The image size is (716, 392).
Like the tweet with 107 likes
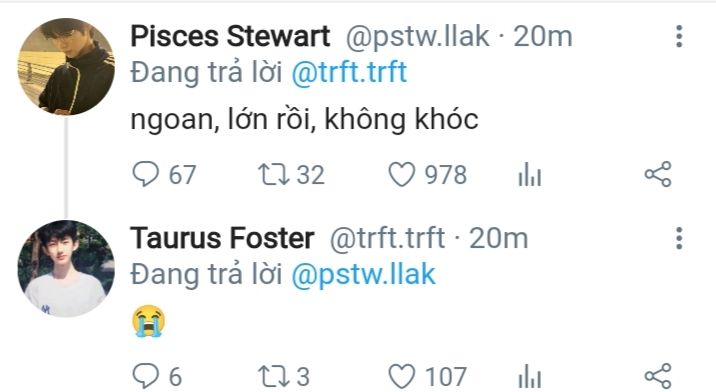402,377
